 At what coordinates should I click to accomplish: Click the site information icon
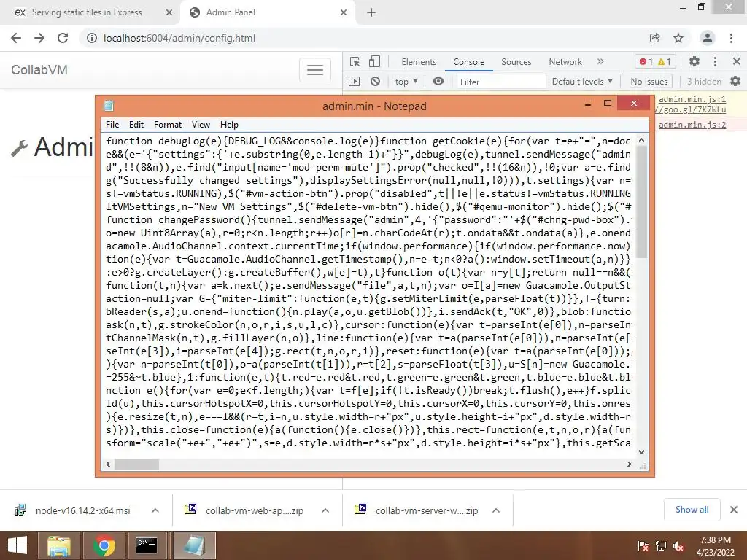(x=91, y=38)
